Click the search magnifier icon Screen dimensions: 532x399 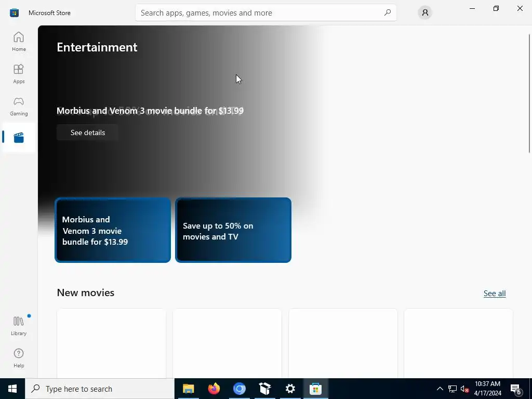[387, 12]
